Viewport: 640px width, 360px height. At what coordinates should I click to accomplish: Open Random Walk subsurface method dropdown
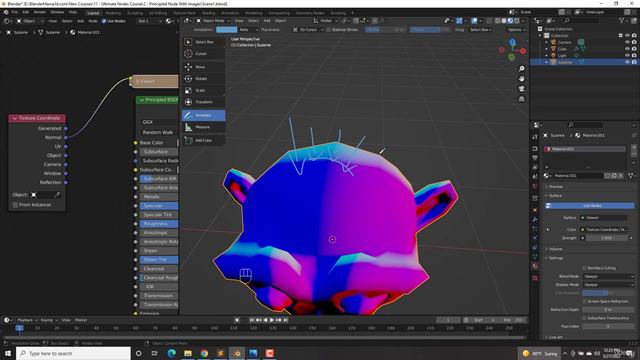click(x=159, y=132)
